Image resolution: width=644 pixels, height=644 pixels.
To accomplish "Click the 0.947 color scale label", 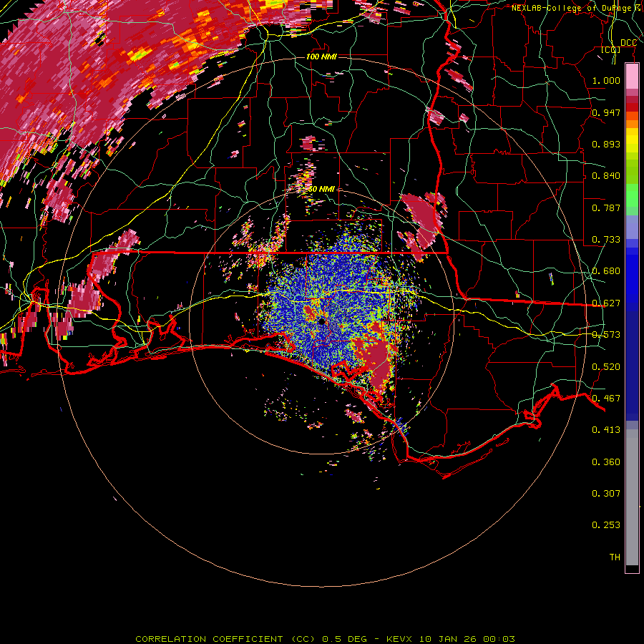I will pos(606,112).
